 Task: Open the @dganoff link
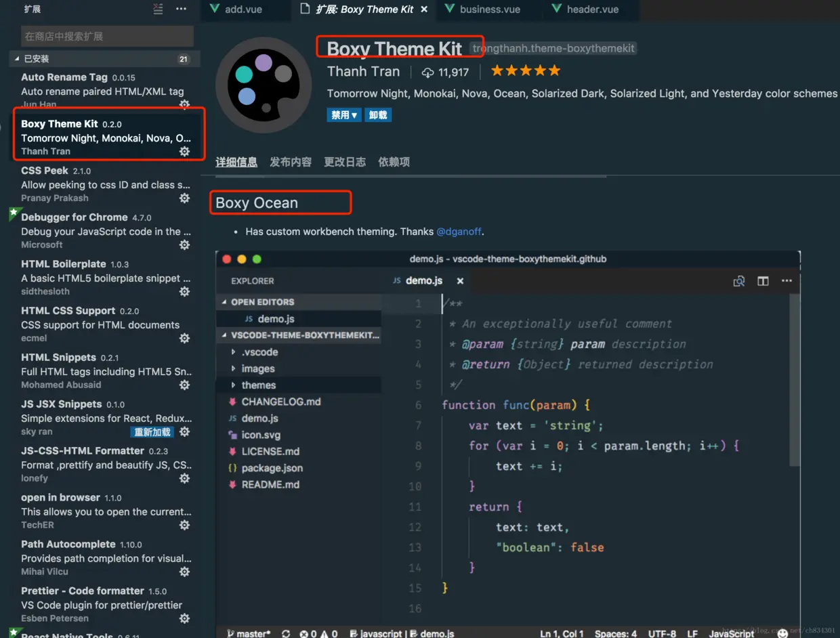pyautogui.click(x=459, y=232)
